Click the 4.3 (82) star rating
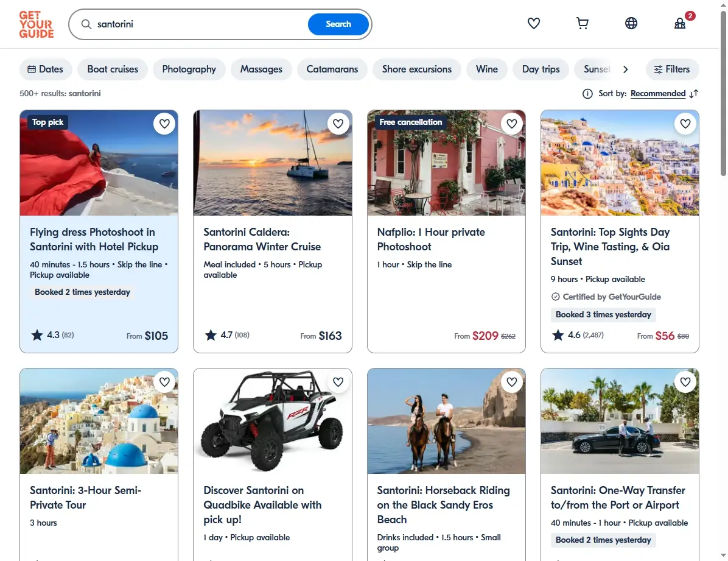 (52, 335)
